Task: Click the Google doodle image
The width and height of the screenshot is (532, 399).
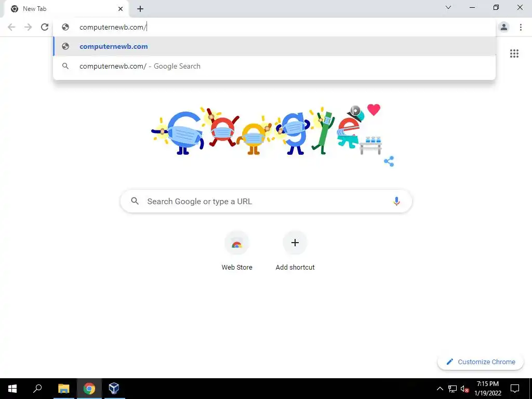Action: 267,130
